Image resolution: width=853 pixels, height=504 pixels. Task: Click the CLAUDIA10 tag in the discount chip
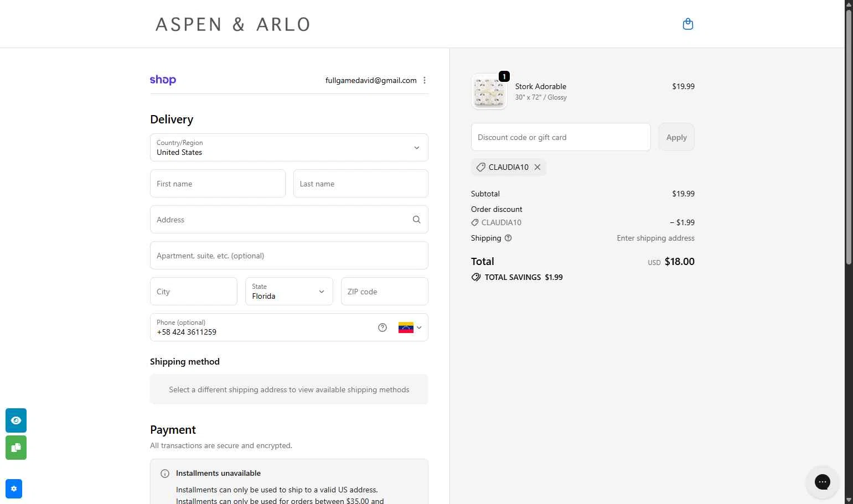tap(508, 167)
